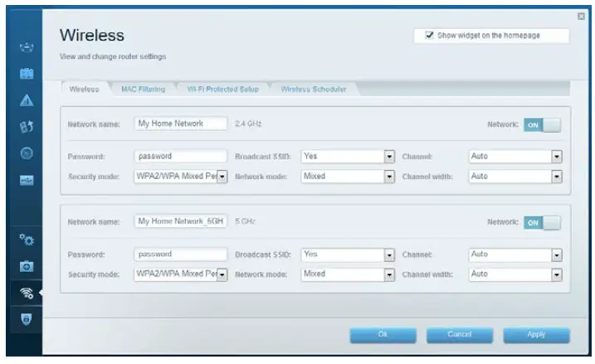
Task: Open 5 GHz Security mode dropdown
Action: pyautogui.click(x=181, y=274)
